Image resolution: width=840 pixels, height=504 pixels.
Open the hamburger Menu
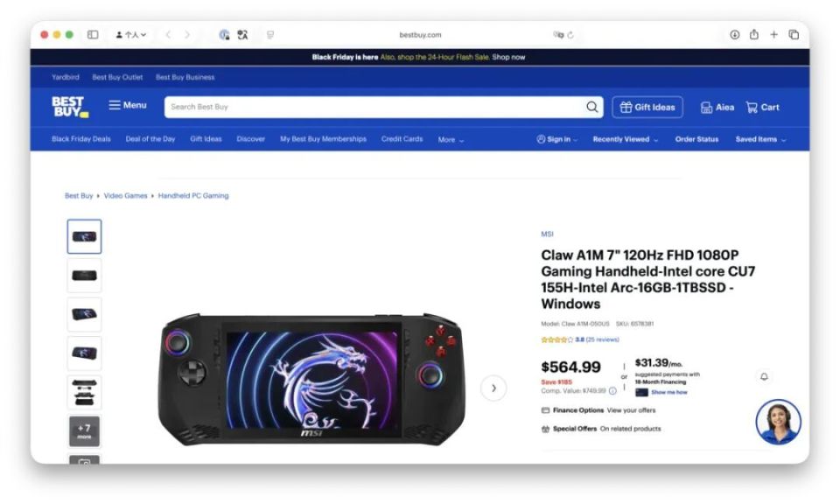click(x=128, y=106)
